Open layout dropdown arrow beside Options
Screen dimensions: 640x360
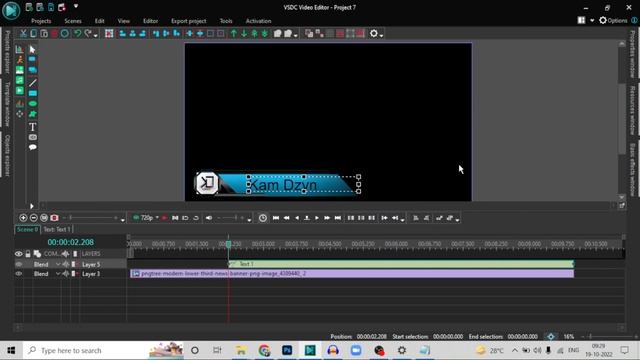pos(592,20)
